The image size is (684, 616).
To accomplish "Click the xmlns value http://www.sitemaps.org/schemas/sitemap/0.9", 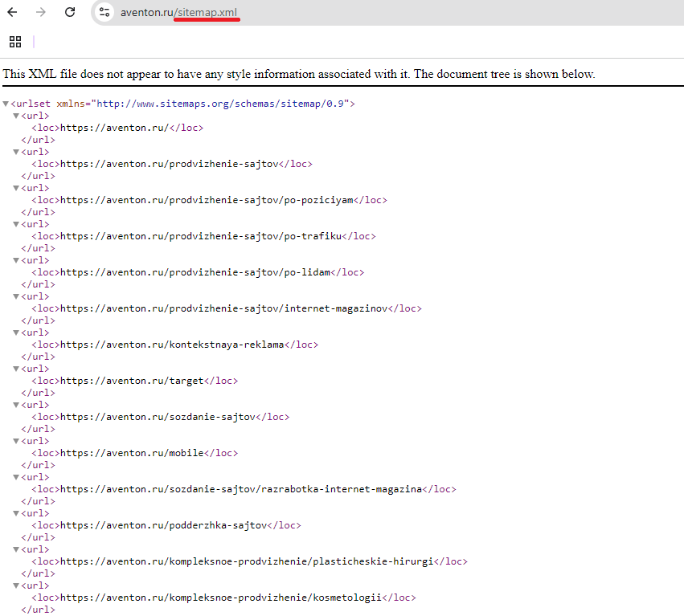I will [x=220, y=104].
